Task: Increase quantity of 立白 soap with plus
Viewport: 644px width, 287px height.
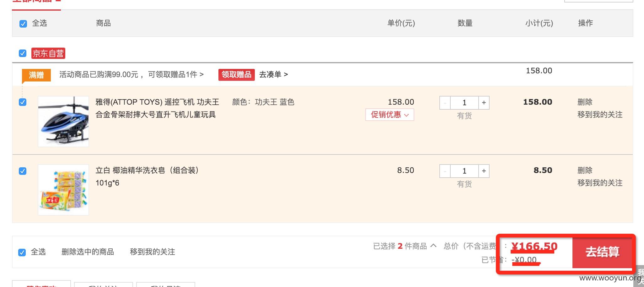Action: 484,171
